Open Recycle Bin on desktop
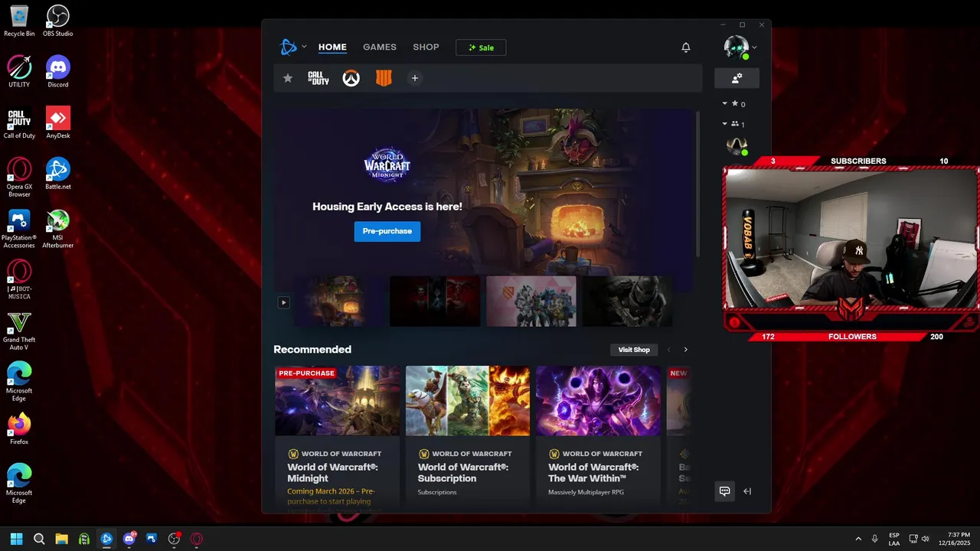This screenshot has width=980, height=551. 19,21
